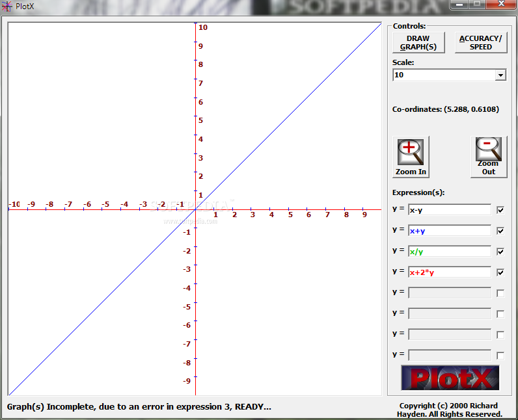Click the expression field containing x-y
The image size is (518, 420).
pos(450,210)
